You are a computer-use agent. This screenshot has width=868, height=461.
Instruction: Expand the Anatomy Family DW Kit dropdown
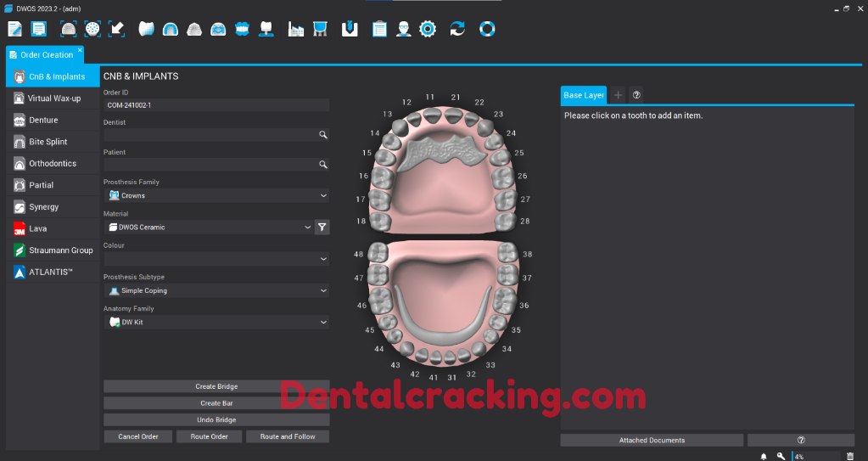pyautogui.click(x=216, y=323)
